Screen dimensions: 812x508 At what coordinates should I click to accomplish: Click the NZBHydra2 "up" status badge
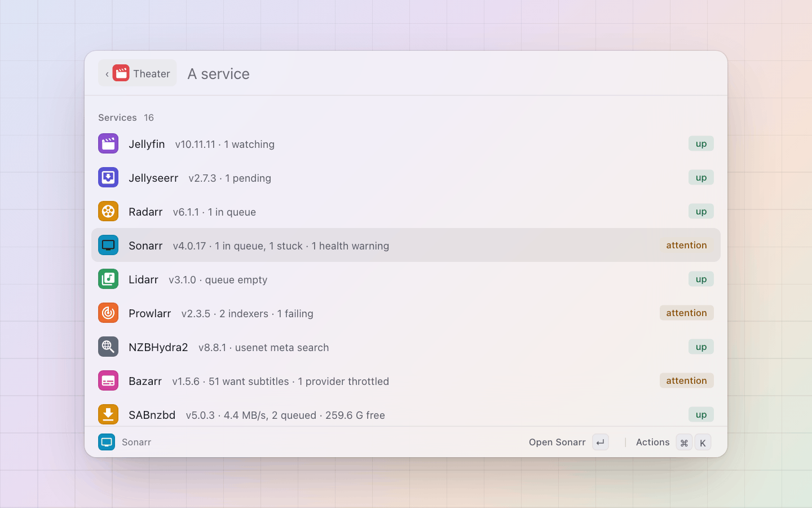(701, 347)
